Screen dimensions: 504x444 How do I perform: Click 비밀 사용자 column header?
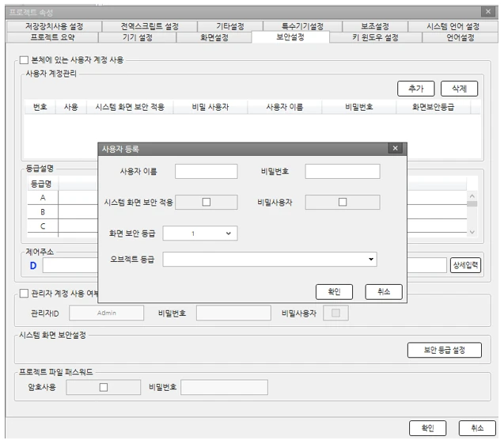[x=210, y=107]
